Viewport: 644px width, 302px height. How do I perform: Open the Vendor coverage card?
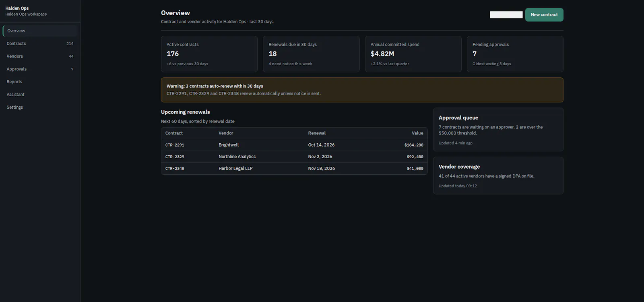(498, 176)
